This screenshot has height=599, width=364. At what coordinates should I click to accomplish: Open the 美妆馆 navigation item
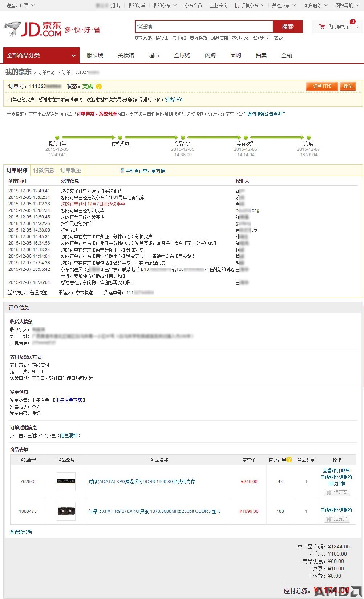[126, 56]
